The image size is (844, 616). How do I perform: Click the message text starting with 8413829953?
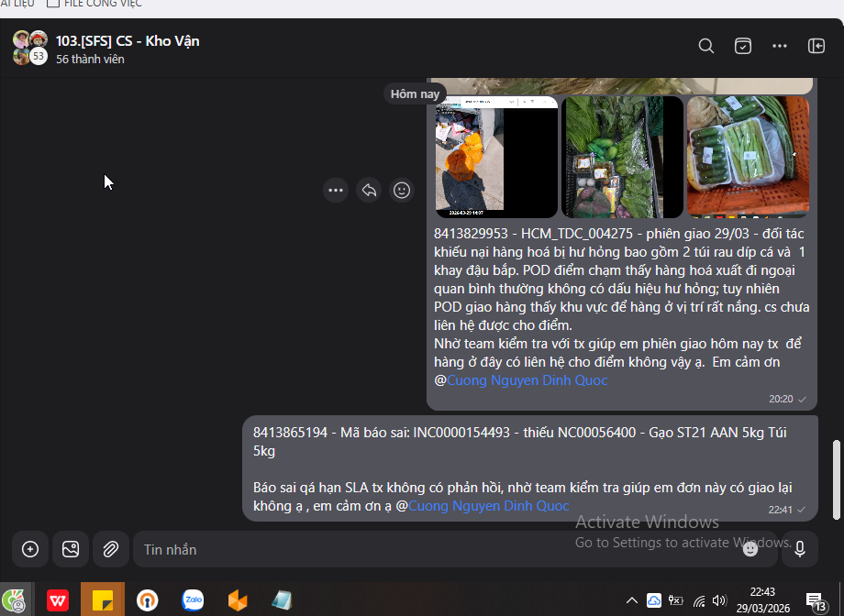point(622,307)
